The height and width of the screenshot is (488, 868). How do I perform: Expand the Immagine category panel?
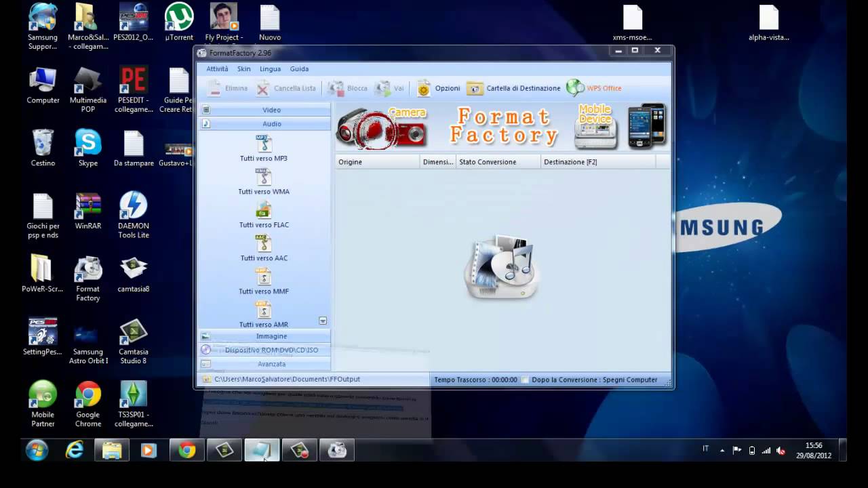click(x=264, y=336)
